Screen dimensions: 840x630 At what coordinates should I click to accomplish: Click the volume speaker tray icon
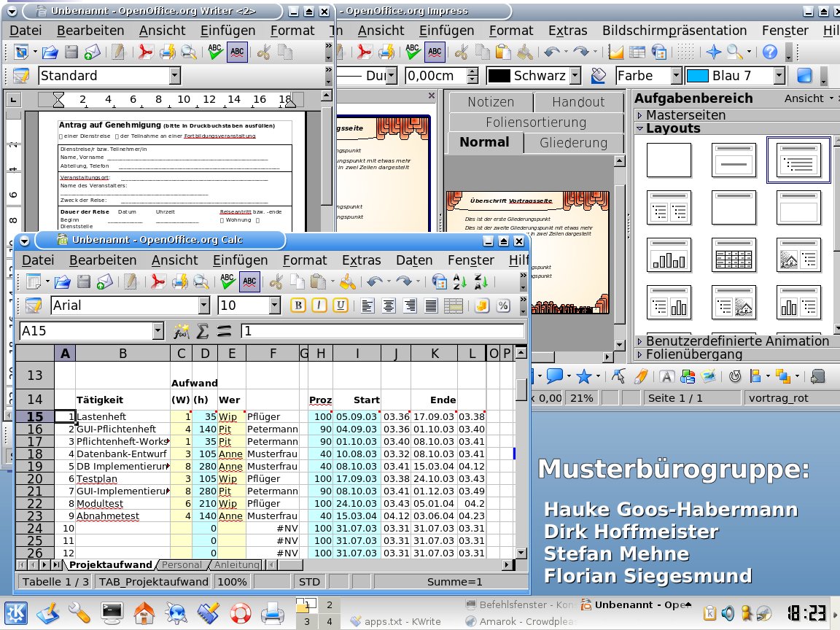728,612
